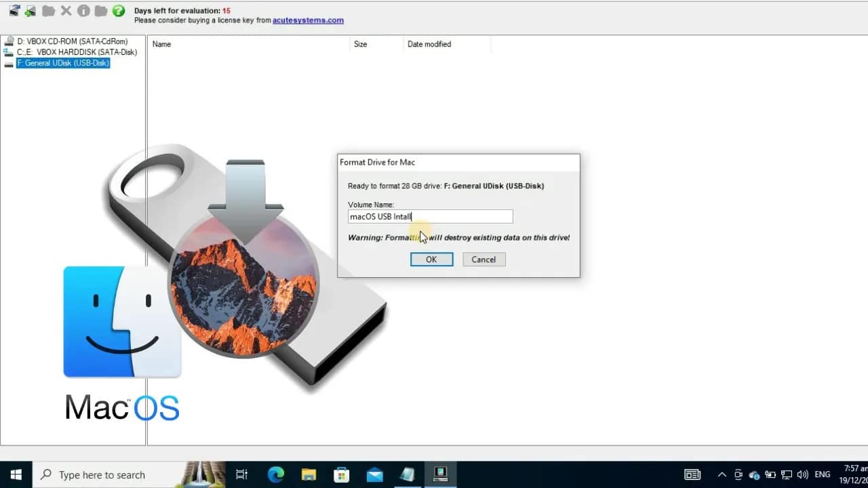This screenshot has height=488, width=868.
Task: Click the volume speaker icon in system tray
Action: [x=802, y=474]
